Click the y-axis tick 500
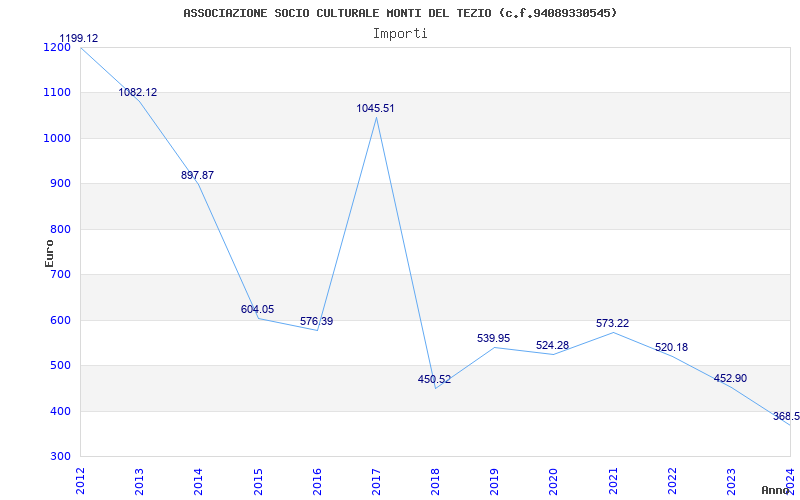Image resolution: width=800 pixels, height=500 pixels. [x=60, y=365]
